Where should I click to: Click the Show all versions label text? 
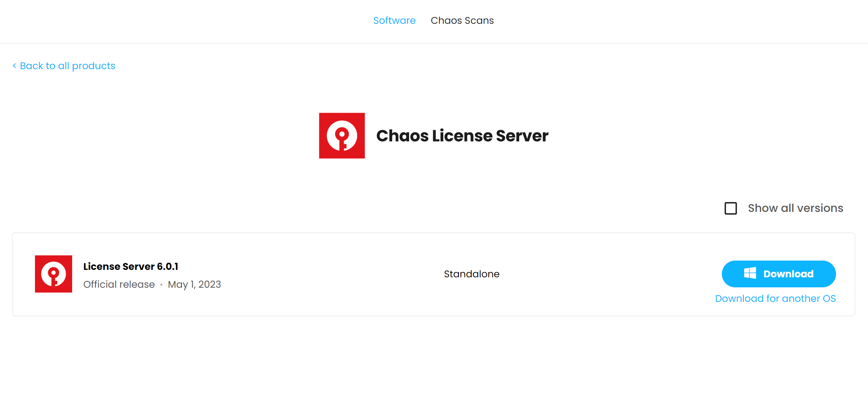[795, 208]
